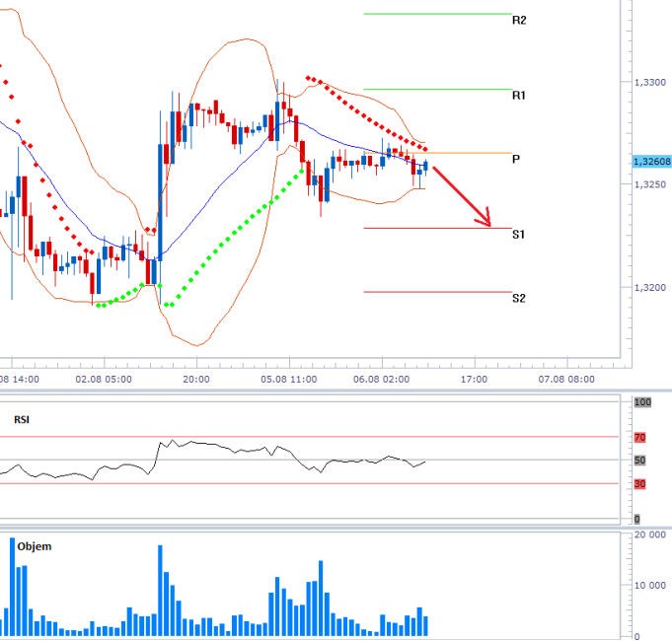Click the RSI 100 scale value
The height and width of the screenshot is (641, 672).
pos(642,402)
